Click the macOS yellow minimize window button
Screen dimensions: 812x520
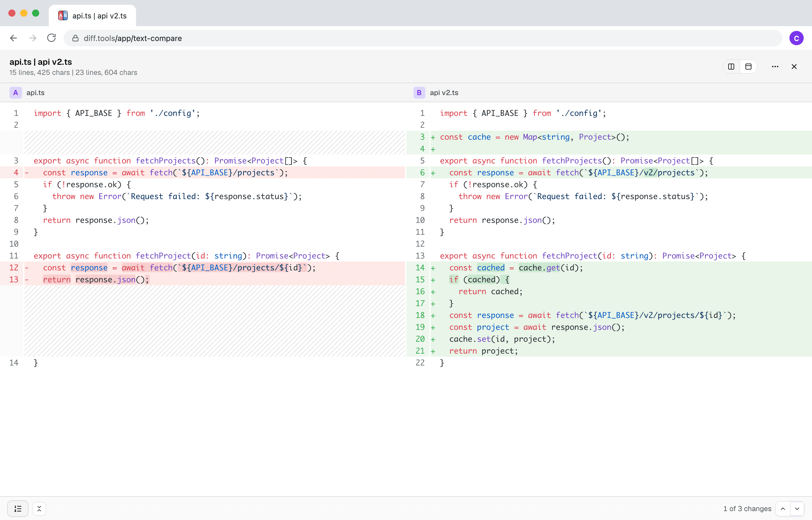[x=24, y=13]
